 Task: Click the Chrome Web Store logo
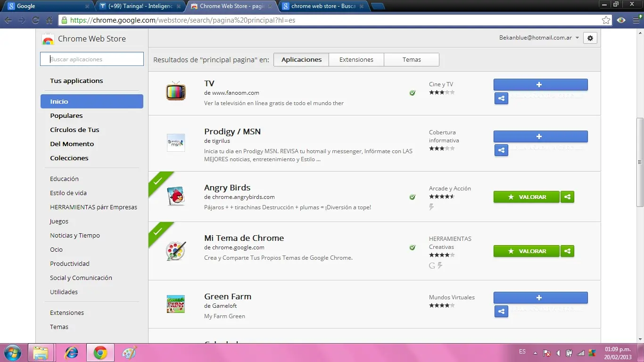(x=48, y=39)
